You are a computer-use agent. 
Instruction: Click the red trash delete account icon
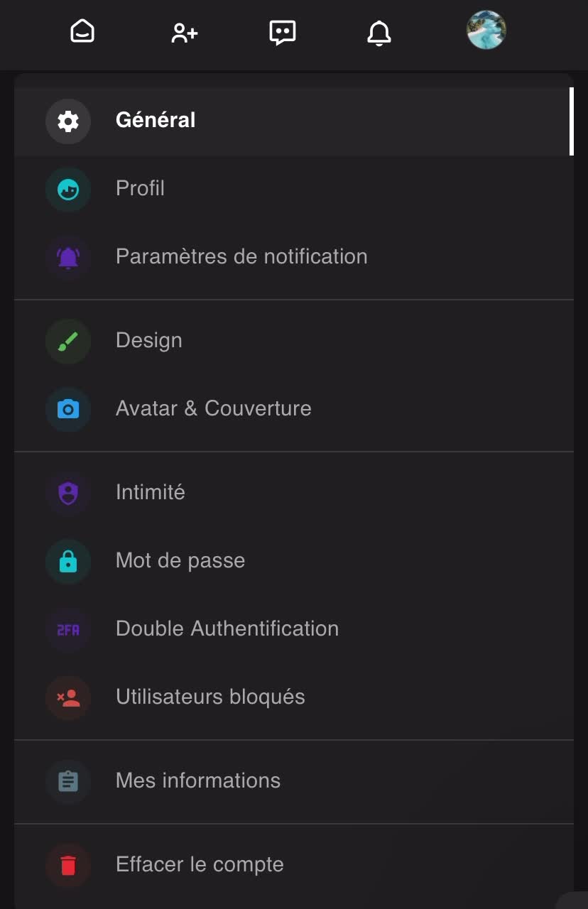[x=68, y=866]
